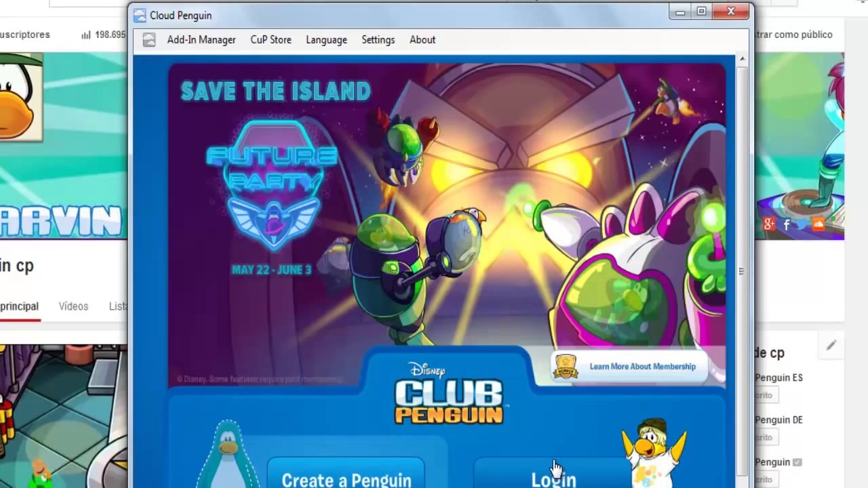868x488 pixels.
Task: Open the Language menu
Action: click(x=326, y=40)
